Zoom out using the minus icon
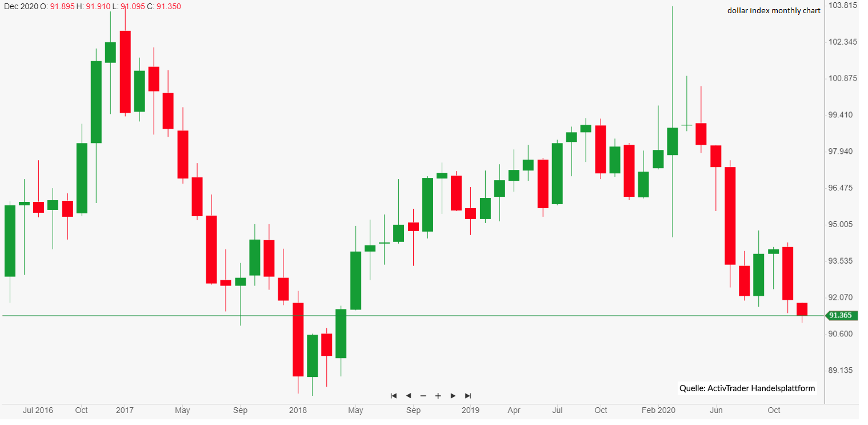868x425 pixels. point(423,396)
